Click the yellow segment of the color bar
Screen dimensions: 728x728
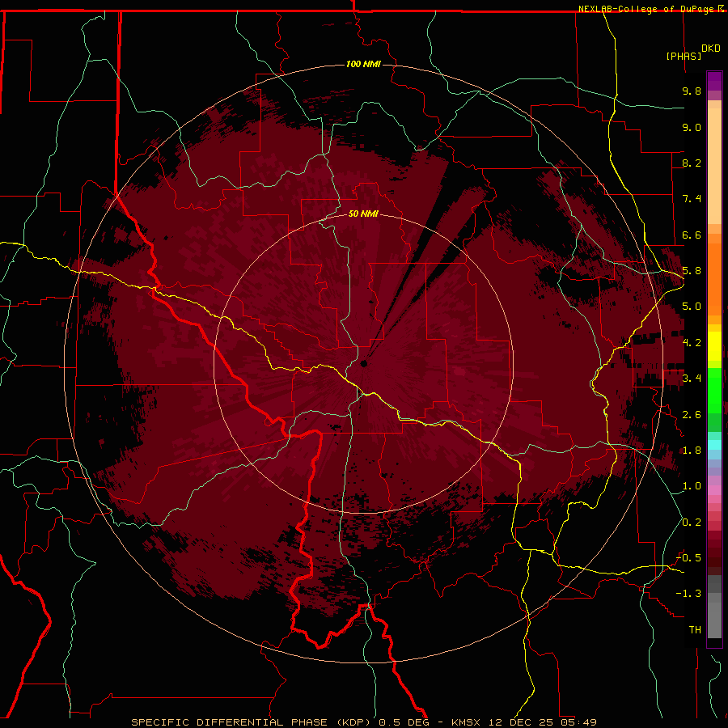[x=714, y=346]
